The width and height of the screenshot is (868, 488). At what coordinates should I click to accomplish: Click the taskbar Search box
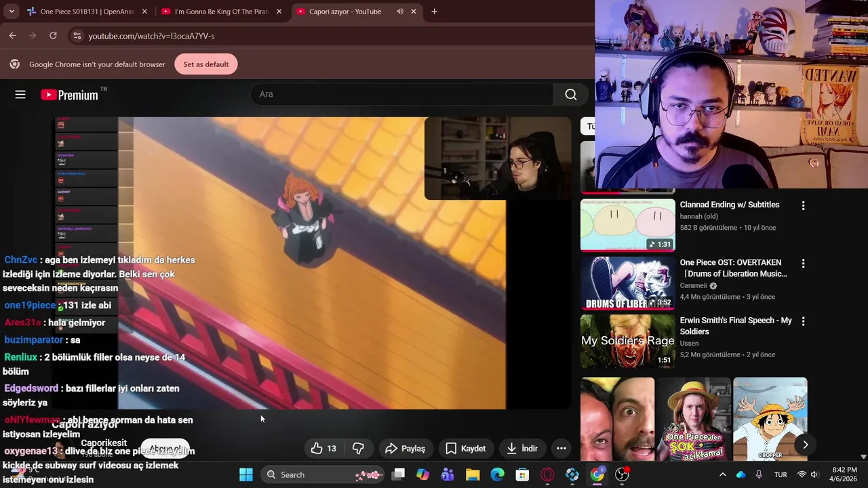tap(322, 474)
